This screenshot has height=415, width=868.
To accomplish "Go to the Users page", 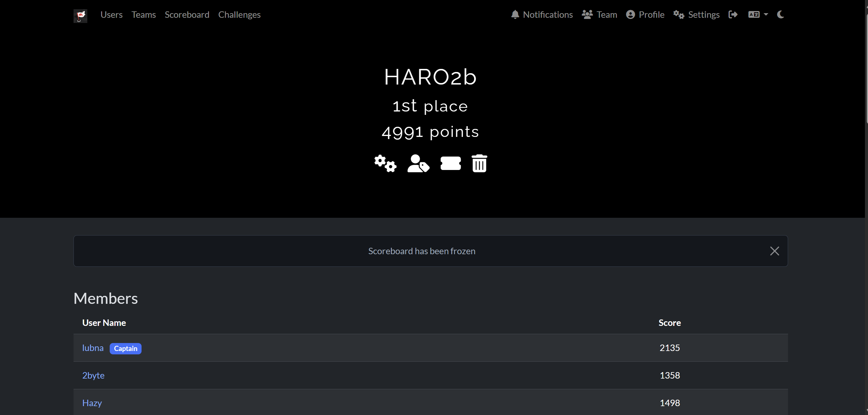I will 111,15.
